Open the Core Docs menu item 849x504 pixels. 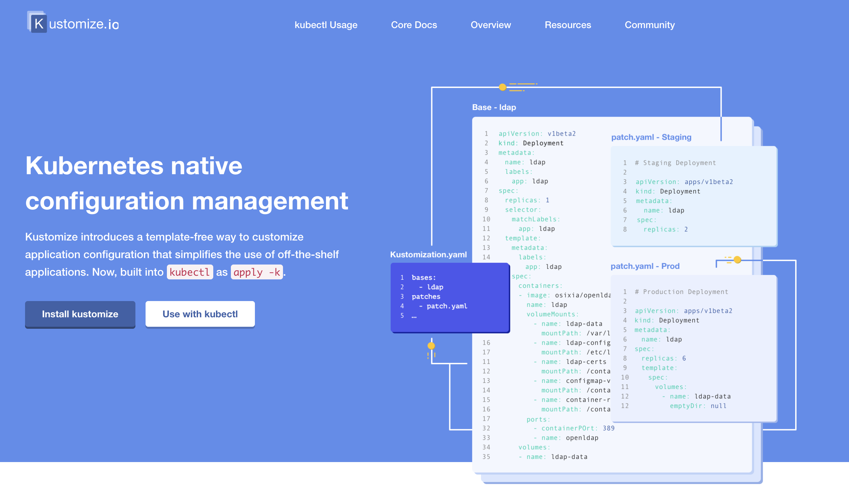click(x=414, y=25)
